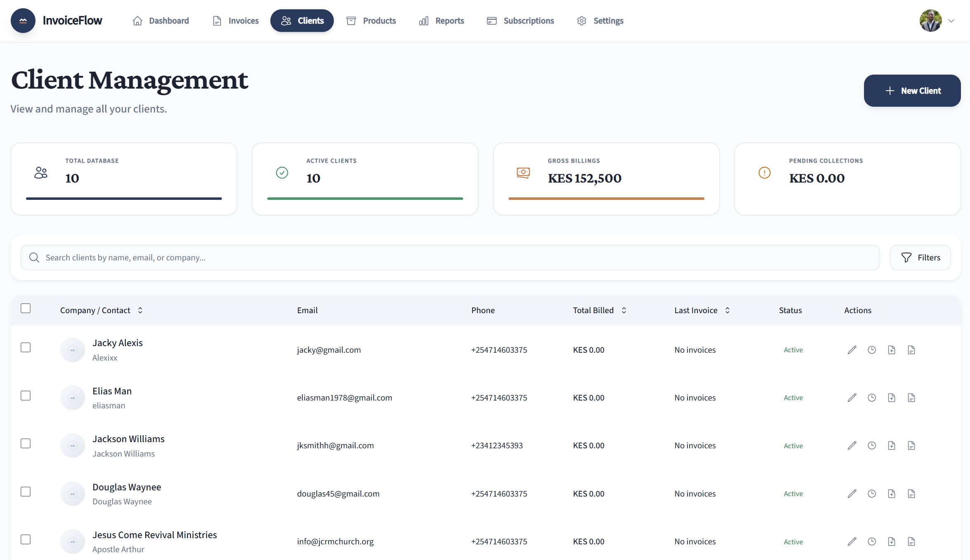
Task: Click pencil icon for Jesus Come Revival Ministries
Action: [x=852, y=541]
